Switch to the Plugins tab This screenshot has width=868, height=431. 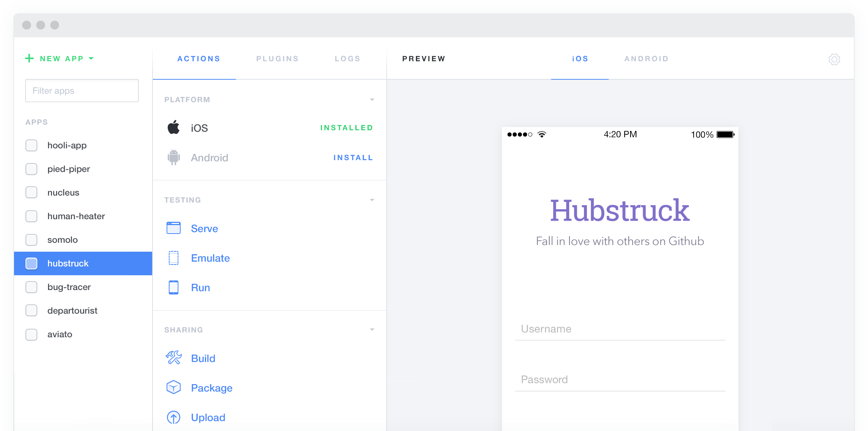click(x=277, y=59)
